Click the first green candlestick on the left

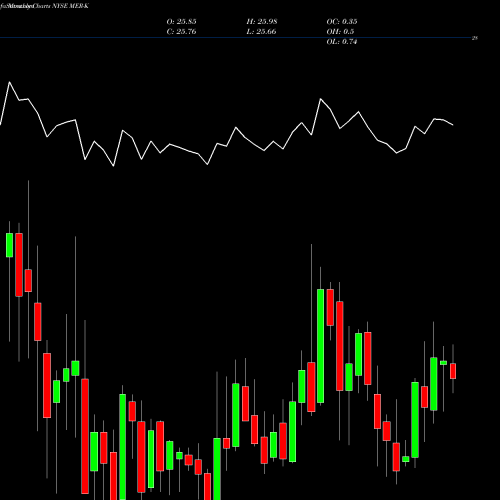point(9,245)
